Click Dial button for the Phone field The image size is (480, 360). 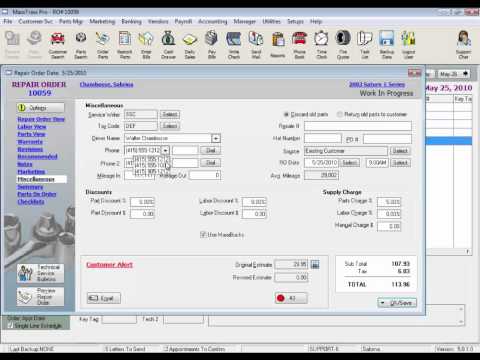point(210,150)
